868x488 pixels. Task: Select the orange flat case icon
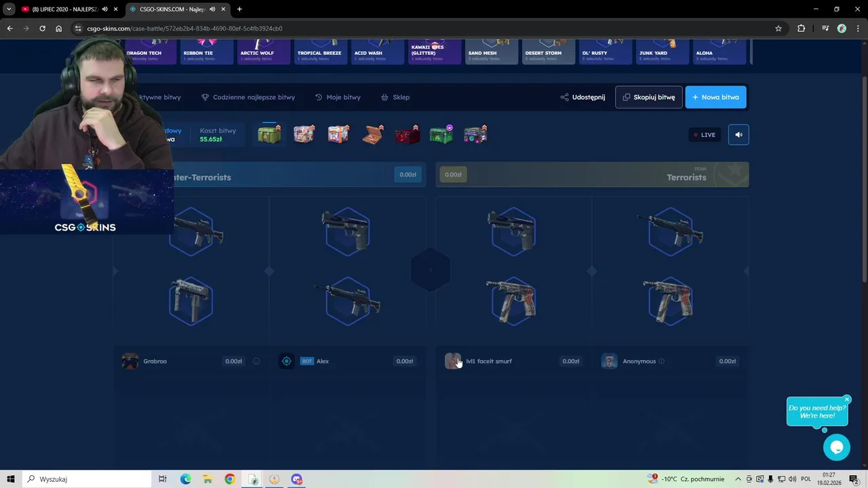[x=372, y=134]
